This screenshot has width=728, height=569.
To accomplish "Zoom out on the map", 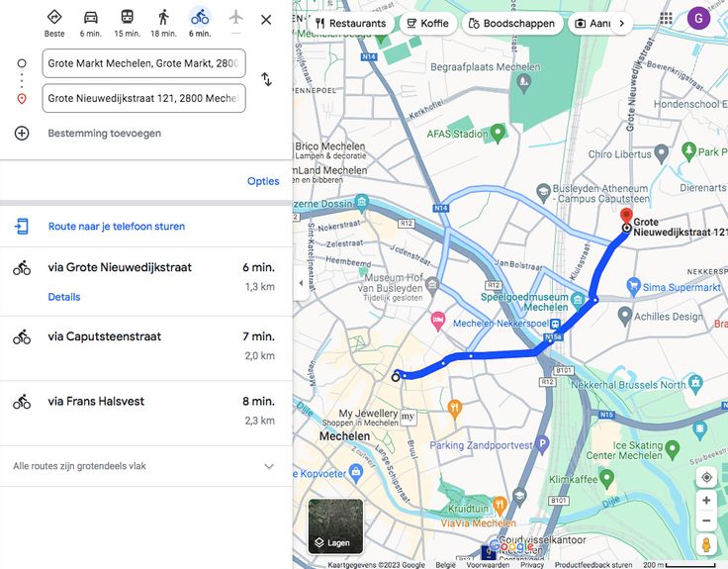I will pyautogui.click(x=706, y=521).
